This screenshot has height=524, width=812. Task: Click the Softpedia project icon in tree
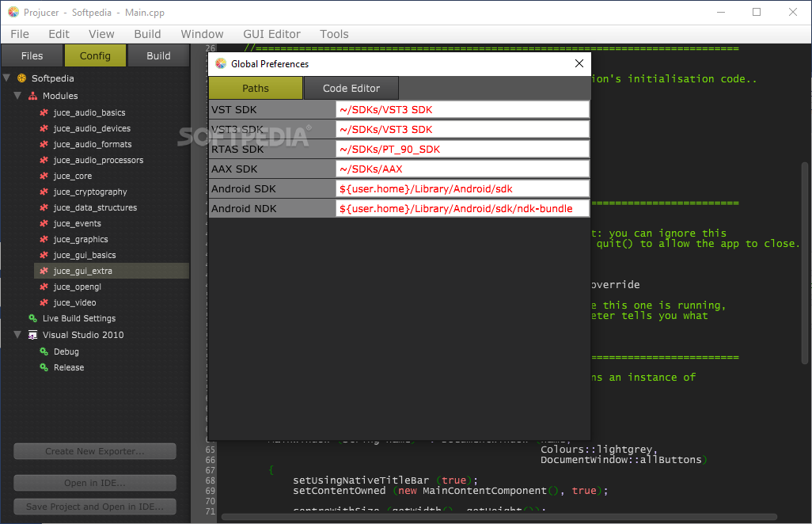tap(21, 78)
